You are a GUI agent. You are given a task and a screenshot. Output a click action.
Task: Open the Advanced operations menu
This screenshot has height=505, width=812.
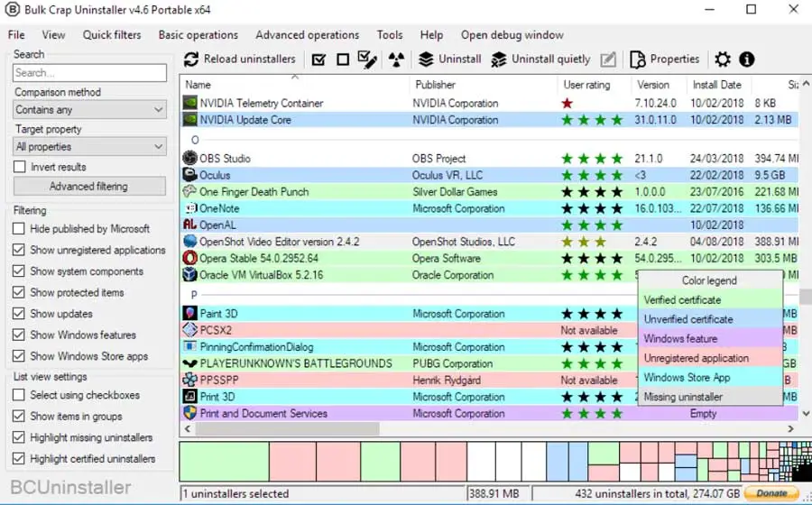307,34
